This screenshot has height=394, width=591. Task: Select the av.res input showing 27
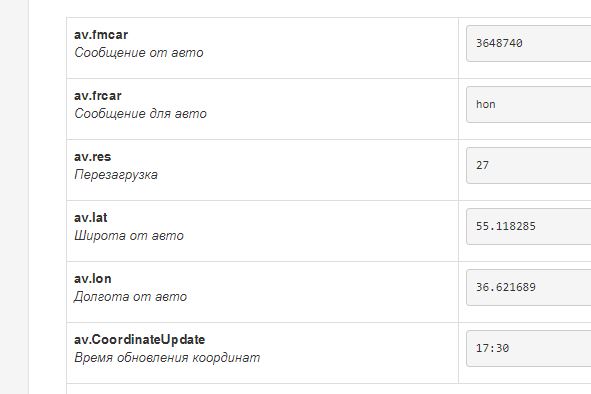[528, 166]
